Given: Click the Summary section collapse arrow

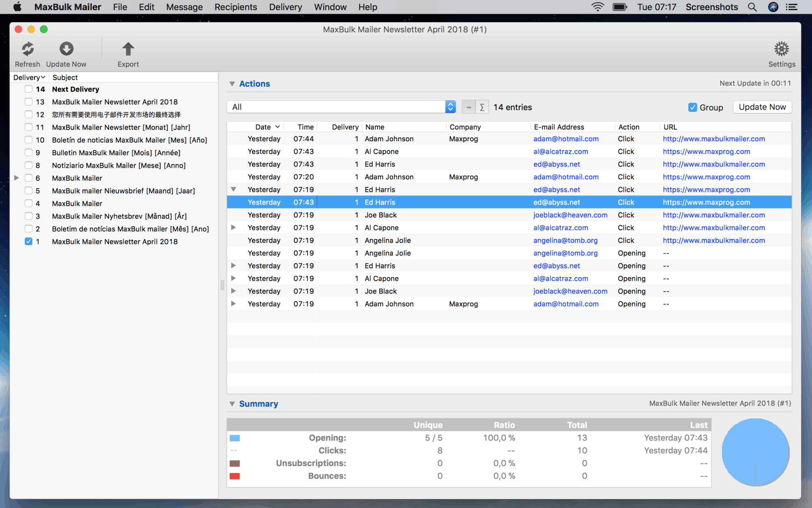Looking at the screenshot, I should [232, 404].
